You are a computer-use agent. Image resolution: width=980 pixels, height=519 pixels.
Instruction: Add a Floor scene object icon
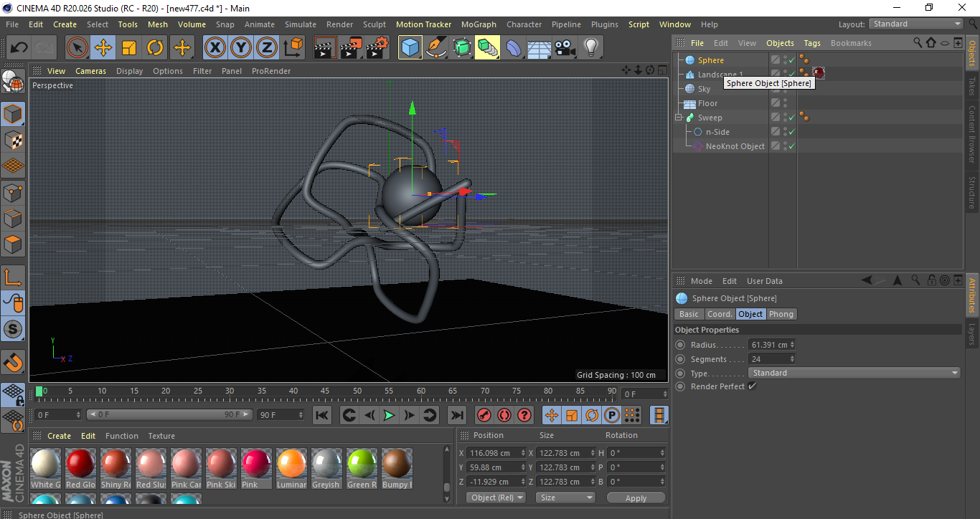pos(540,48)
